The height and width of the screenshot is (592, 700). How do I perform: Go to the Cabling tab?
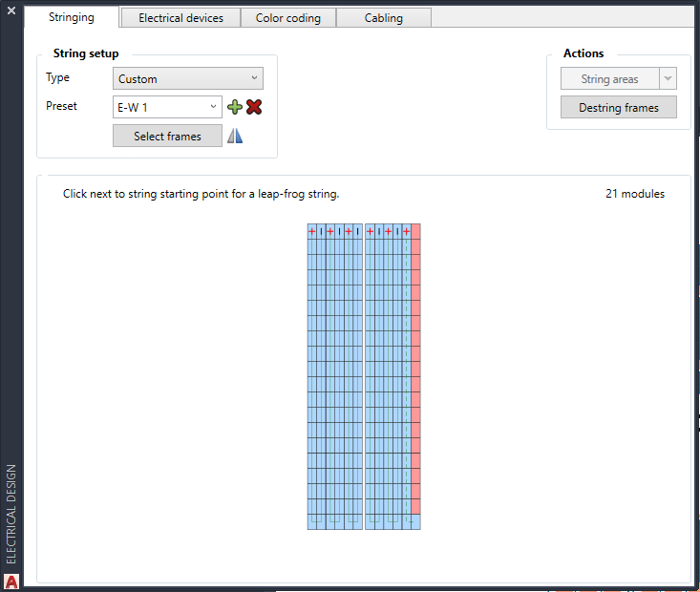383,18
